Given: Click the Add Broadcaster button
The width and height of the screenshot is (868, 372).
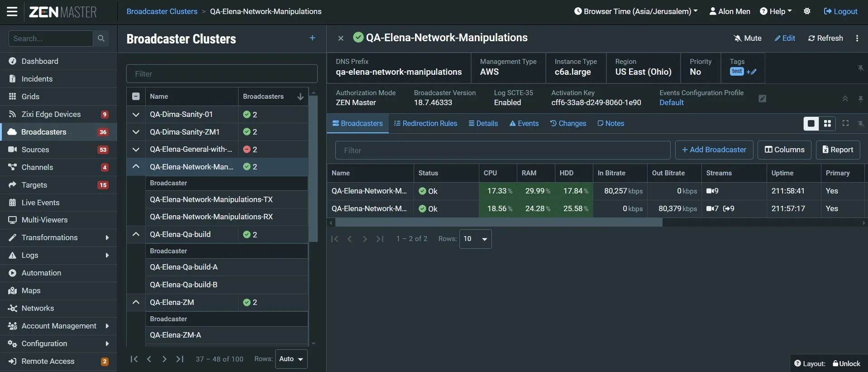Looking at the screenshot, I should pyautogui.click(x=714, y=150).
